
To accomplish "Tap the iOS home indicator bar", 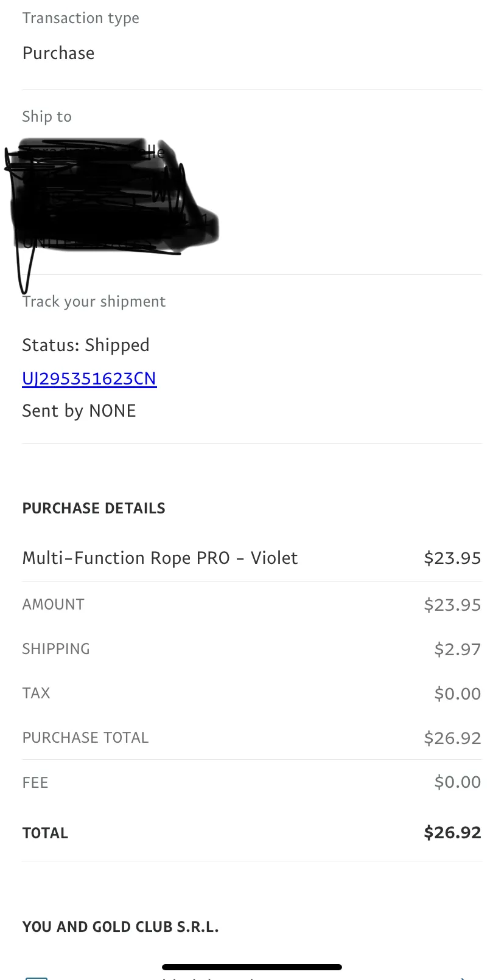I will coord(252,967).
